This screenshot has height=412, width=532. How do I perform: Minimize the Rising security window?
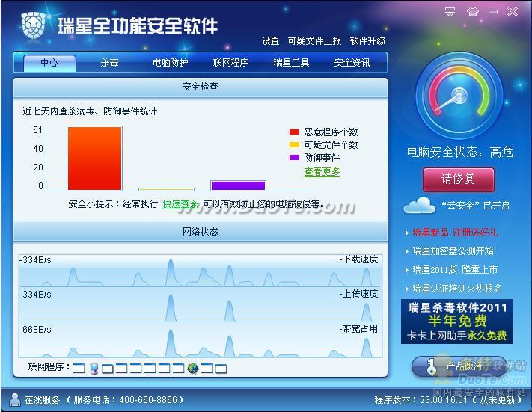click(x=493, y=12)
